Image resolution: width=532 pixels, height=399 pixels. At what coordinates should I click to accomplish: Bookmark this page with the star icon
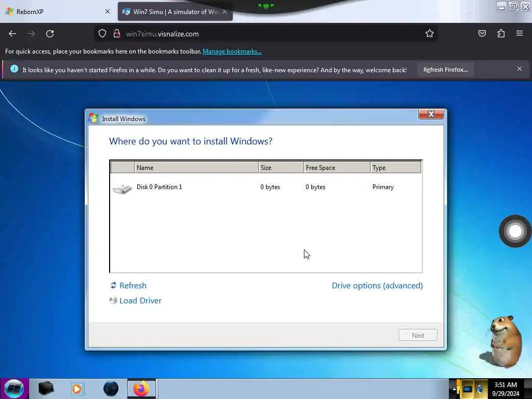tap(430, 33)
